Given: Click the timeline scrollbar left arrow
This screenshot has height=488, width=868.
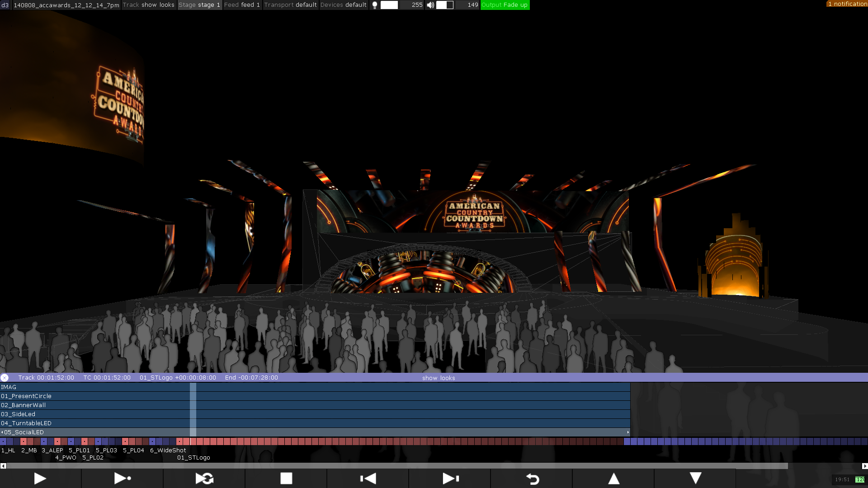Looking at the screenshot, I should pos(3,466).
